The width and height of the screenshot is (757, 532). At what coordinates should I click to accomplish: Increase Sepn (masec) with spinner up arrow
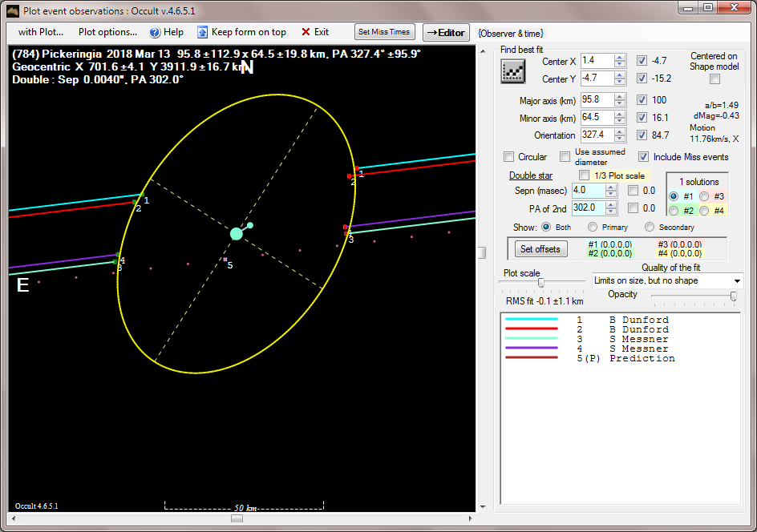pyautogui.click(x=611, y=187)
